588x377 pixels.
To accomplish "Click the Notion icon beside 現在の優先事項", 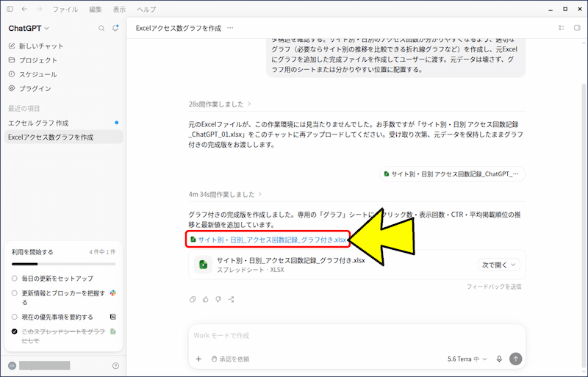I will click(113, 317).
